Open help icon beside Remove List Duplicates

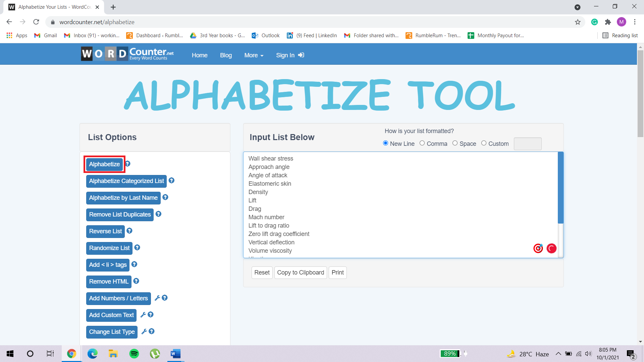click(159, 214)
